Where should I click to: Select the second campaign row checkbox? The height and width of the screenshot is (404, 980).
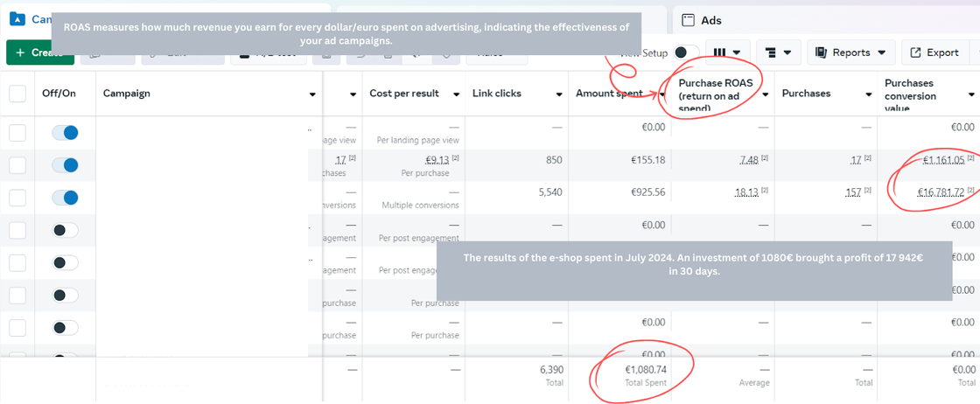[17, 165]
